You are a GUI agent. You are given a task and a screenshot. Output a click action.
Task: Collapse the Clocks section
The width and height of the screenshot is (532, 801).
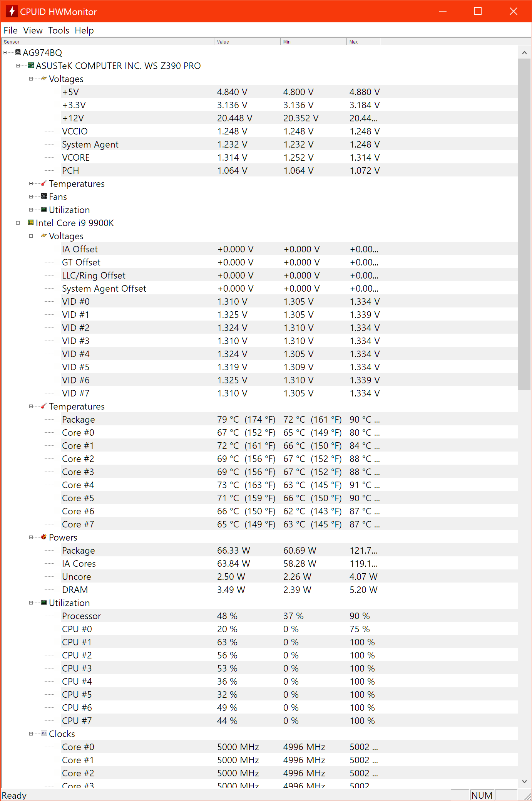pos(31,734)
